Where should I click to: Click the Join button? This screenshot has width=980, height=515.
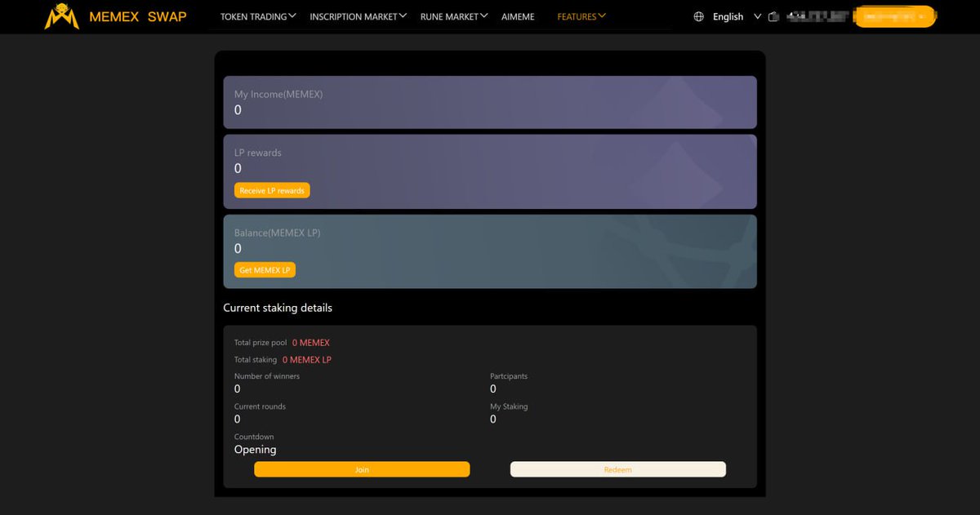point(362,469)
